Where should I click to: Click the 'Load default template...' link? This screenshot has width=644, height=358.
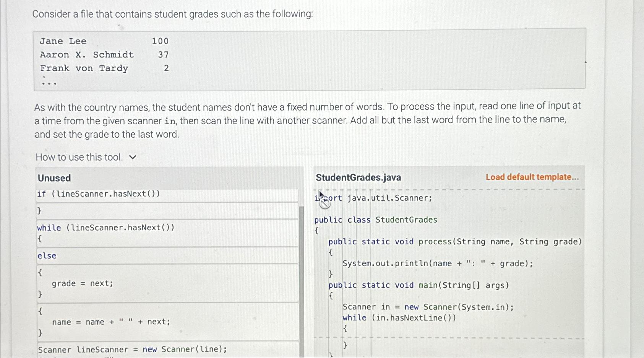tap(532, 177)
